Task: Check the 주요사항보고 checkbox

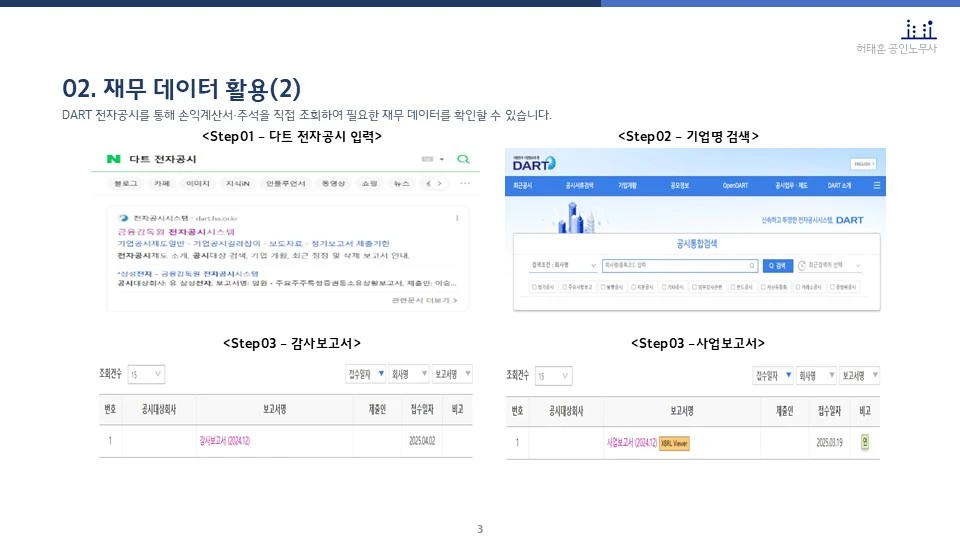Action: (x=564, y=287)
